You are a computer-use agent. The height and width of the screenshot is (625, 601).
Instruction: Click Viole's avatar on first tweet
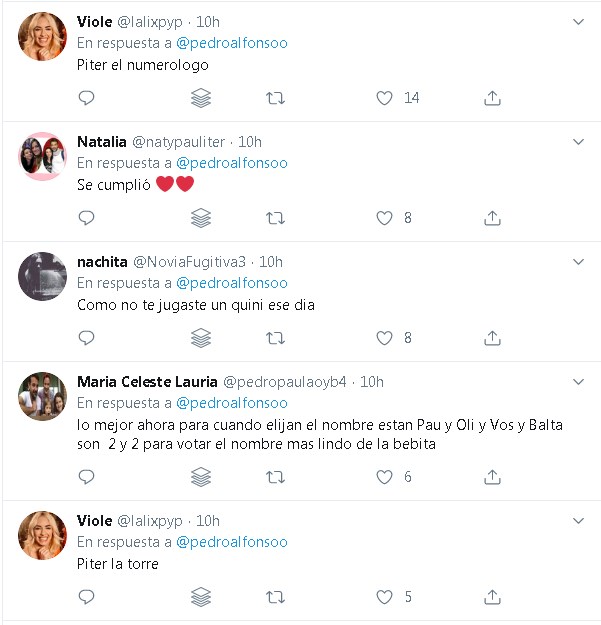(43, 36)
